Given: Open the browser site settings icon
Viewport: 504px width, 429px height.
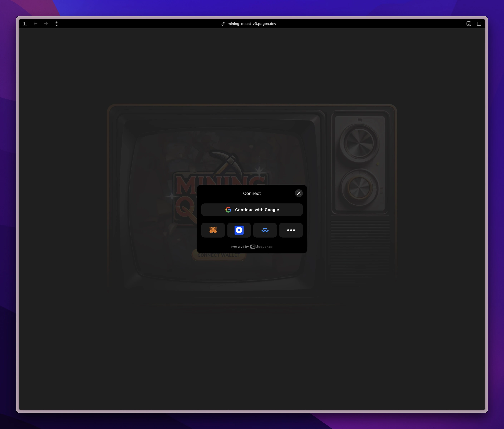Looking at the screenshot, I should pos(469,24).
